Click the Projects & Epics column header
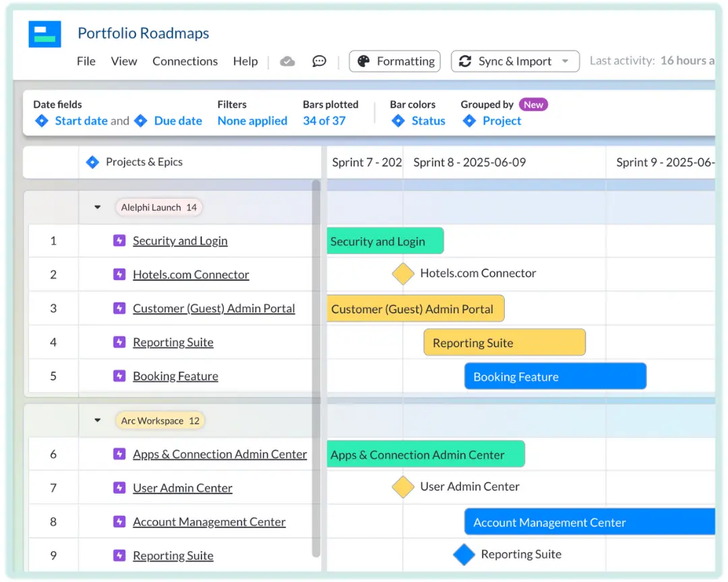The height and width of the screenshot is (582, 728). click(x=200, y=162)
